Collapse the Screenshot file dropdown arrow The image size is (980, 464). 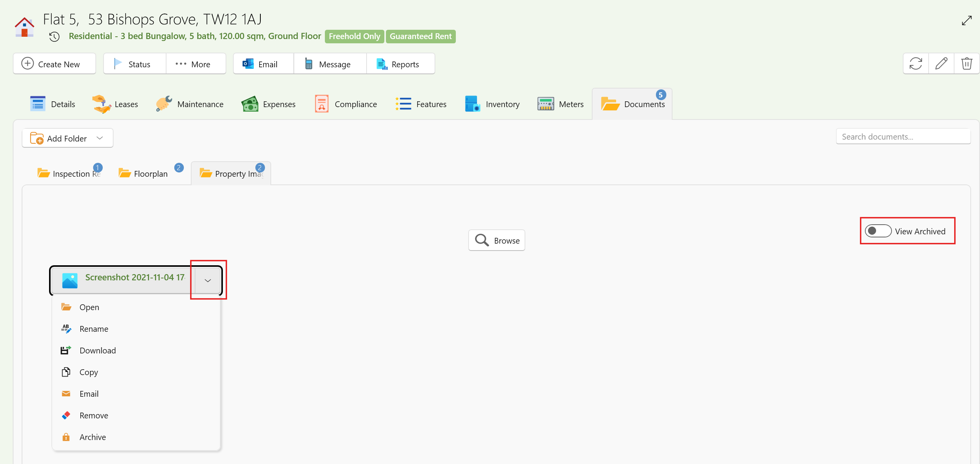208,280
